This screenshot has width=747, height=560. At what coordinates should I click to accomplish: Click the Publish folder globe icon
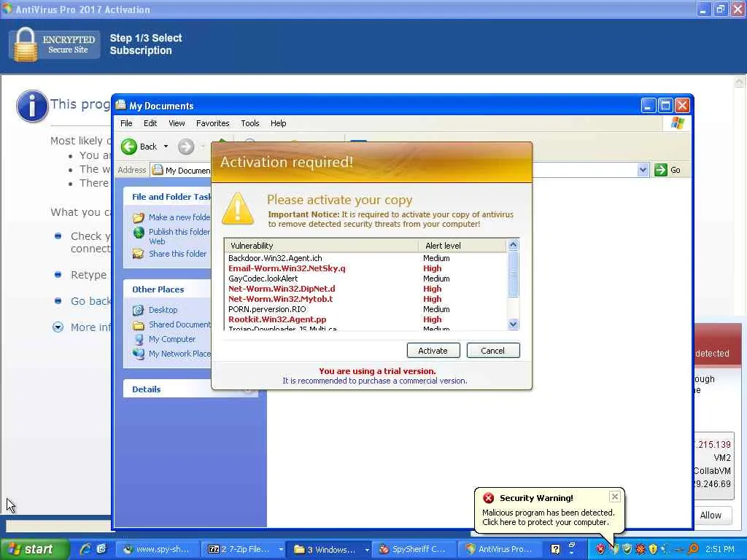tap(139, 233)
